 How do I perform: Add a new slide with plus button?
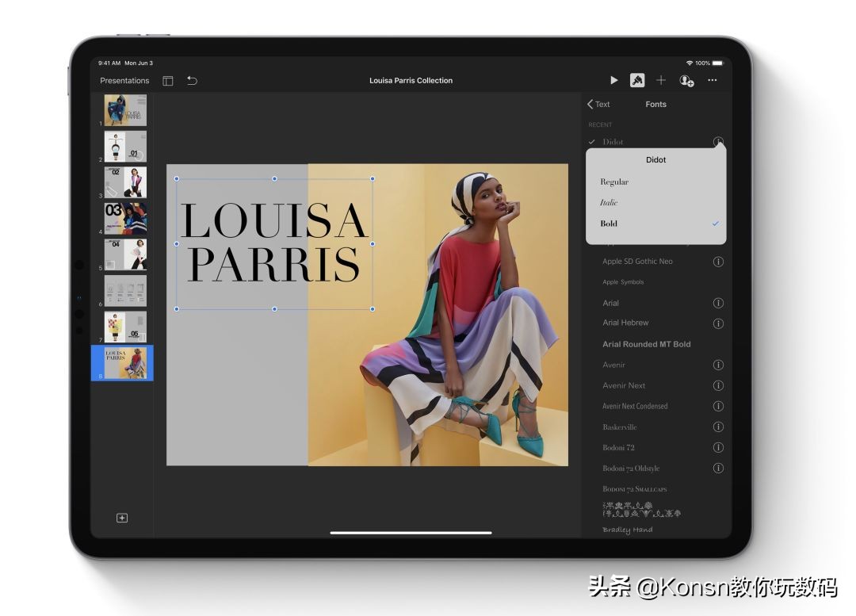point(122,518)
